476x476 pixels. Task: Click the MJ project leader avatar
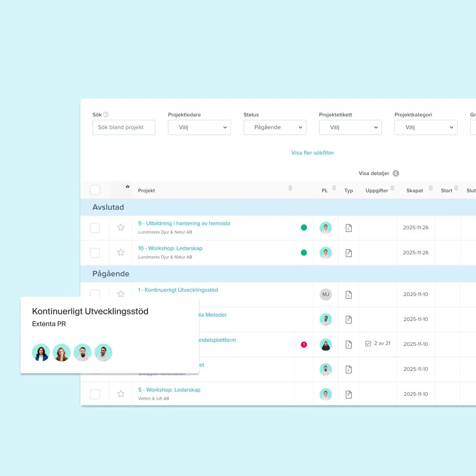(x=326, y=295)
